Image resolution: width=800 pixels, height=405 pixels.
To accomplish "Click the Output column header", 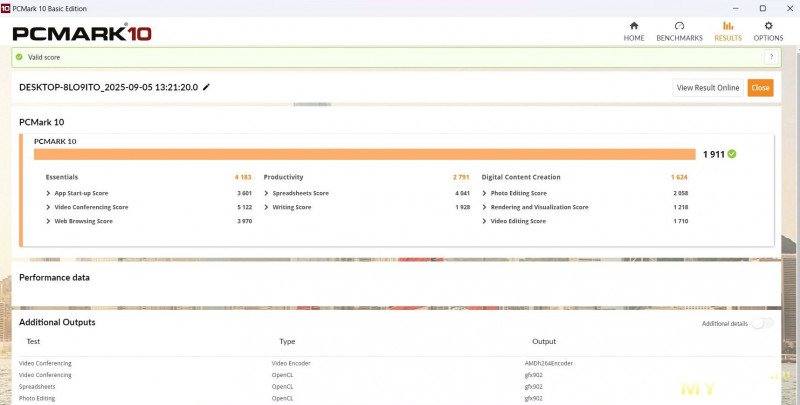I will [544, 341].
